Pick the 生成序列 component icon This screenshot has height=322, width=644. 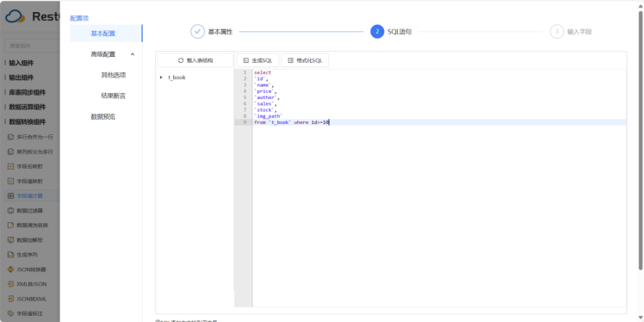(x=11, y=255)
